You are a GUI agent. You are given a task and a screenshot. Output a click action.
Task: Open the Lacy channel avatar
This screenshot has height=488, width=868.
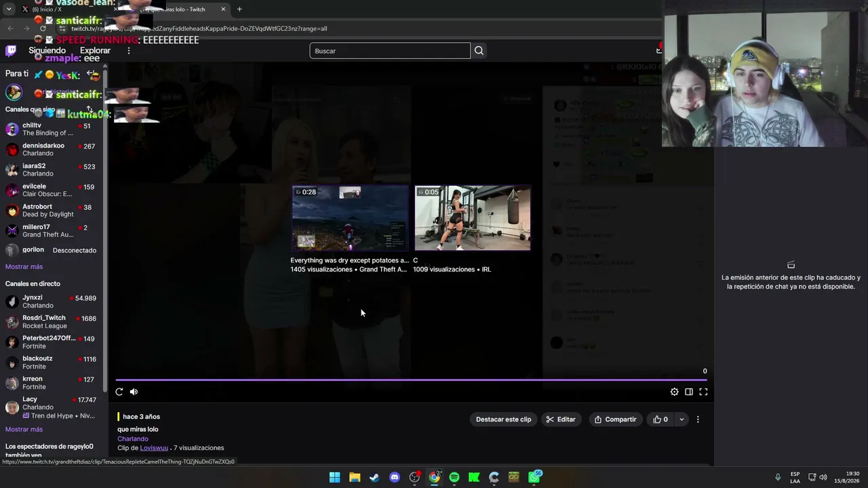tap(12, 407)
